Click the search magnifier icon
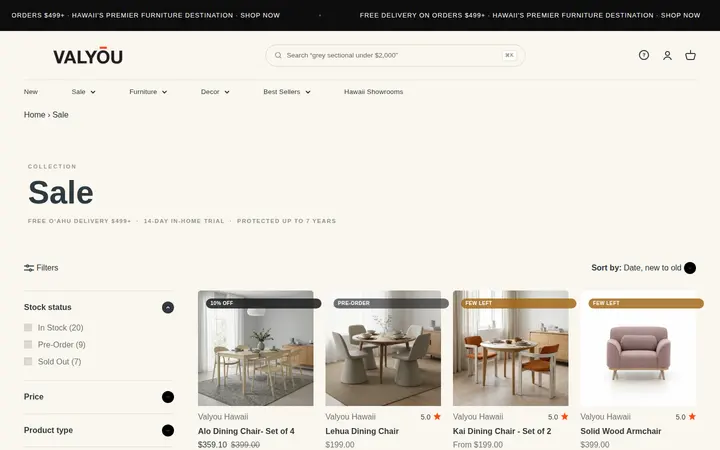This screenshot has height=450, width=720. pos(278,55)
